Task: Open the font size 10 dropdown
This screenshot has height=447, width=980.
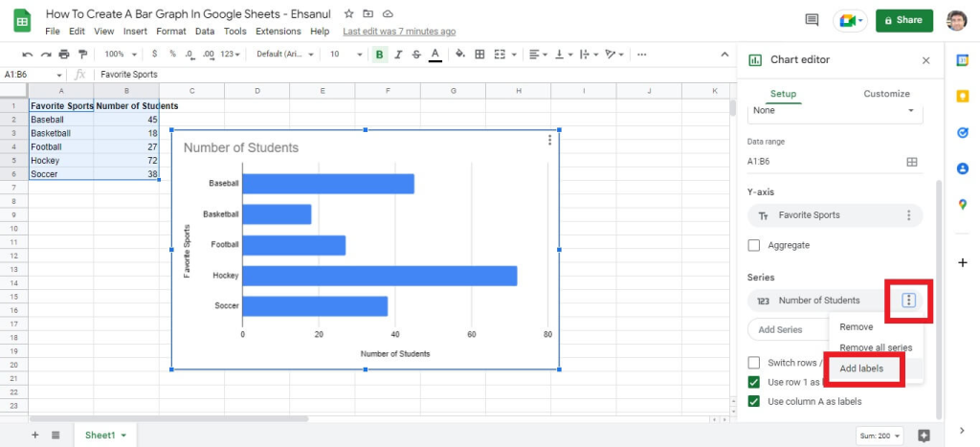Action: coord(345,55)
